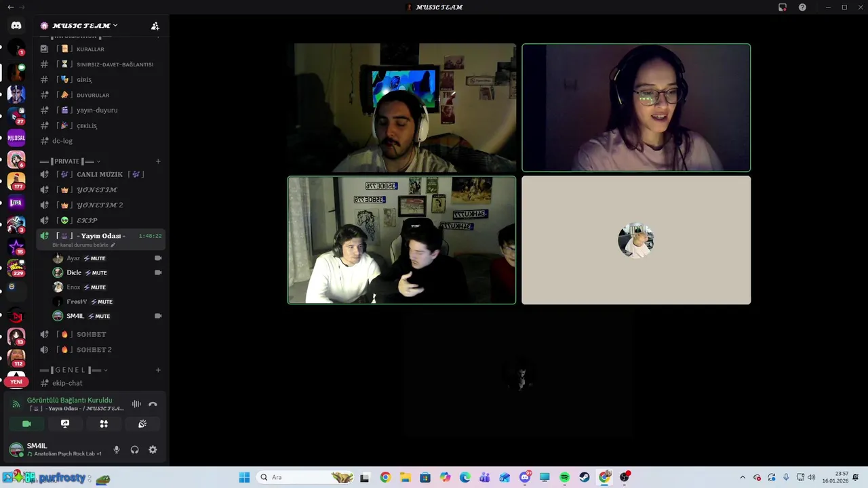
Task: Open connection info signal icon
Action: [16, 404]
